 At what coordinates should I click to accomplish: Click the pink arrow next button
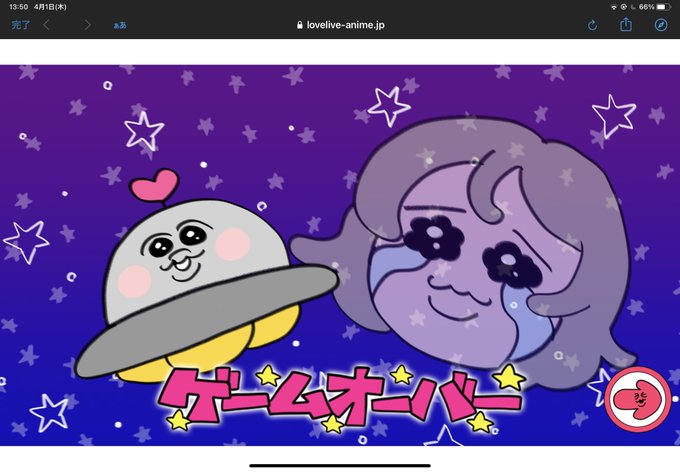[638, 399]
